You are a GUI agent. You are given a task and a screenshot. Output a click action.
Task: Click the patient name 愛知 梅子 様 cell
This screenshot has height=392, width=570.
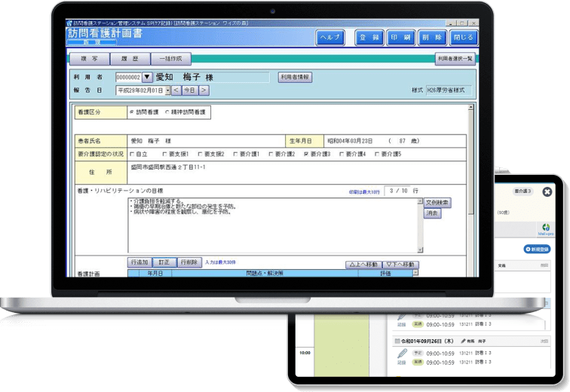pyautogui.click(x=206, y=141)
